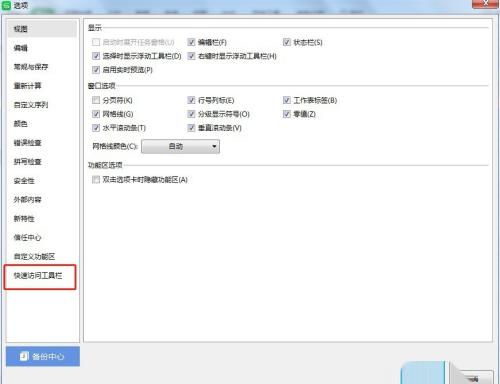This screenshot has width=500, height=384.
Task: Select the 视图 category
Action: pos(42,29)
